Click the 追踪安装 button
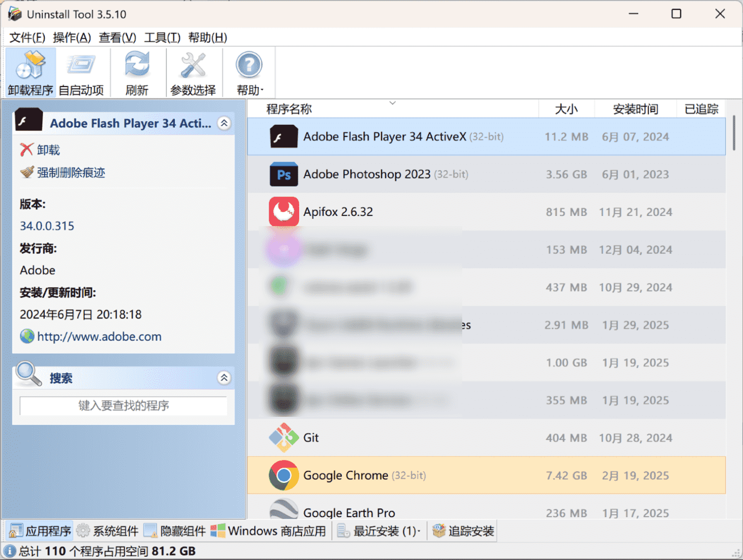The image size is (743, 560). click(463, 531)
